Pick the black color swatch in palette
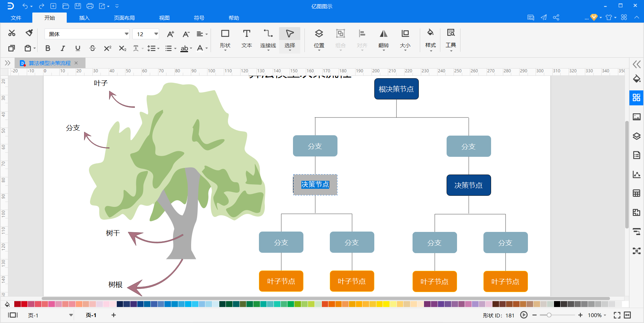The height and width of the screenshot is (323, 644). coord(557,304)
